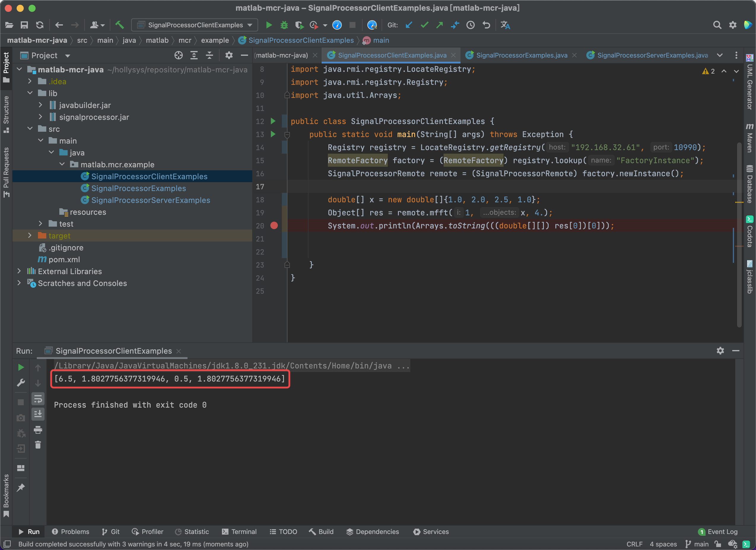Toggle the Bookmarks tool window
The image size is (756, 550).
(6, 496)
